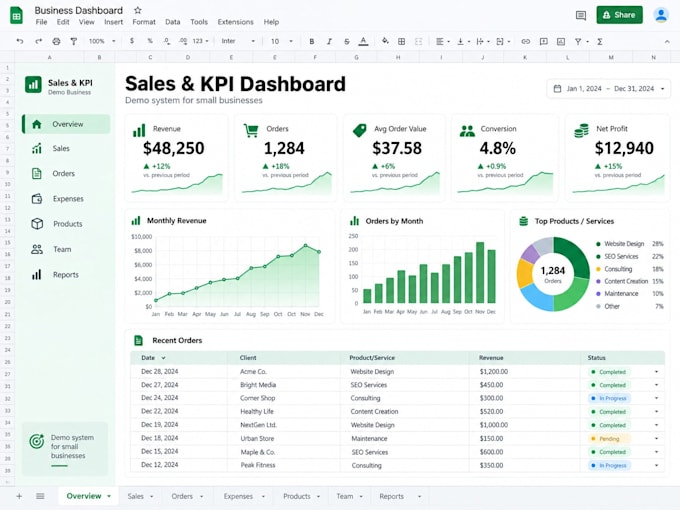Open the Inter font dropdown
680x510 pixels.
(238, 41)
